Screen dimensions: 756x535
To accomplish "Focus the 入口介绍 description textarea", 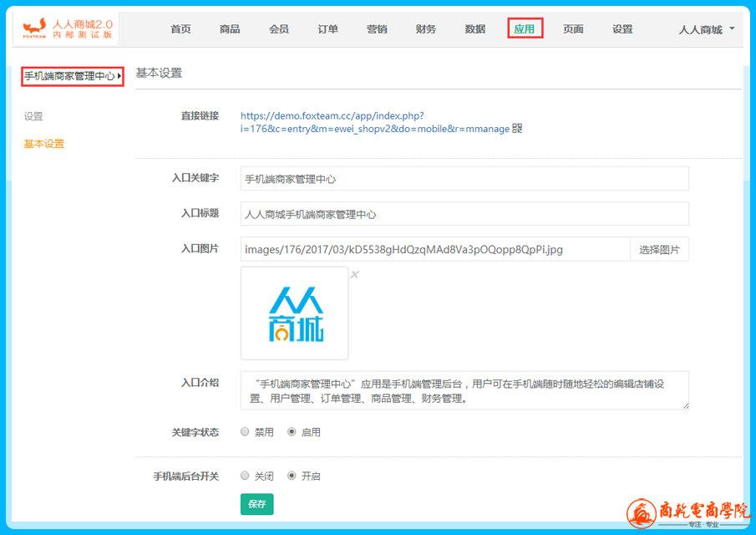I will click(464, 390).
